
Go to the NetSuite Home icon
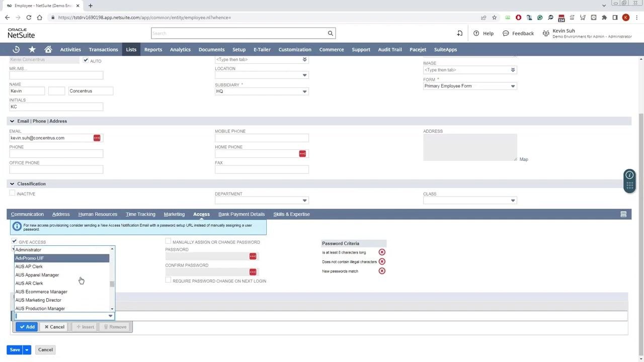click(x=48, y=49)
